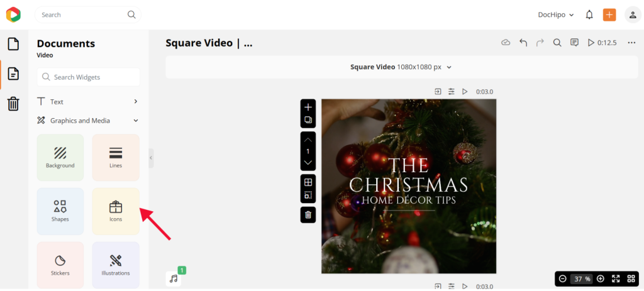This screenshot has width=644, height=291.
Task: Move page up with the up chevron
Action: [x=308, y=140]
